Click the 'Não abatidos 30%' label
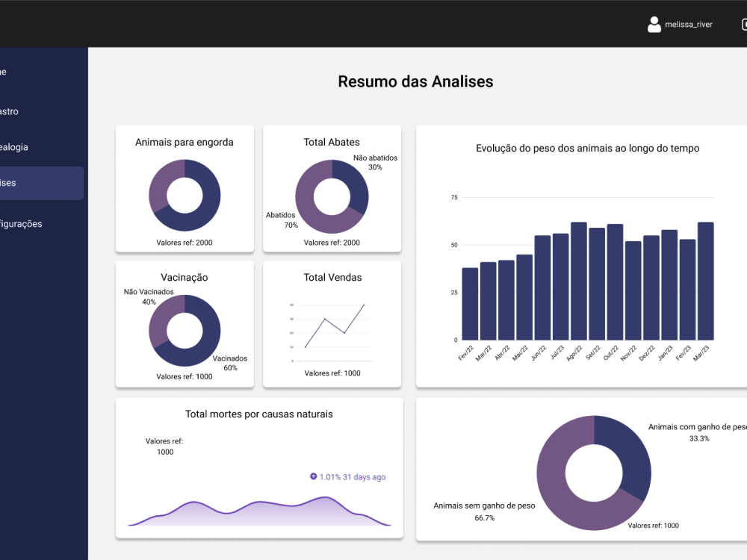This screenshot has height=560, width=747. (x=375, y=162)
